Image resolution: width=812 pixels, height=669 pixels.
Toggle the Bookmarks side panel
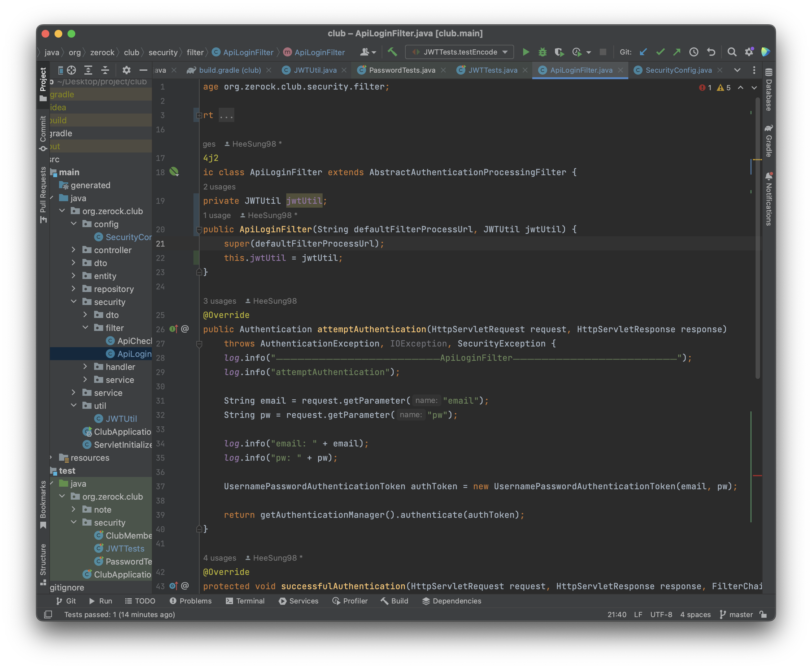pos(43,504)
